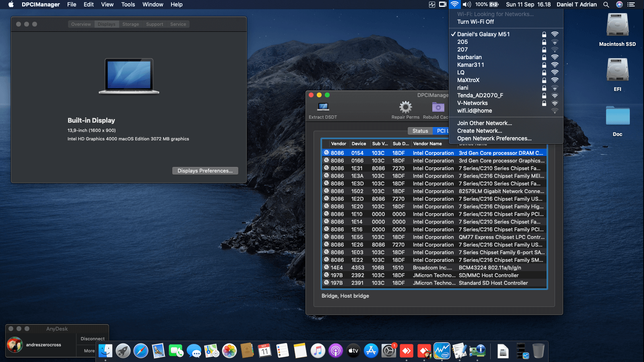The image size is (644, 362).
Task: Select the Status segment in DPCIManager
Action: pyautogui.click(x=420, y=131)
